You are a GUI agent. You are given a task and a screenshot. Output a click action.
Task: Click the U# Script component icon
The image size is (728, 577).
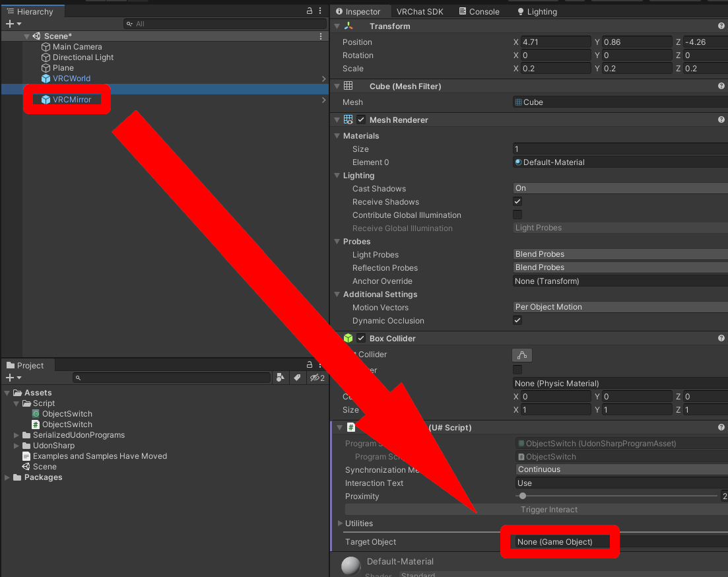[x=351, y=427]
